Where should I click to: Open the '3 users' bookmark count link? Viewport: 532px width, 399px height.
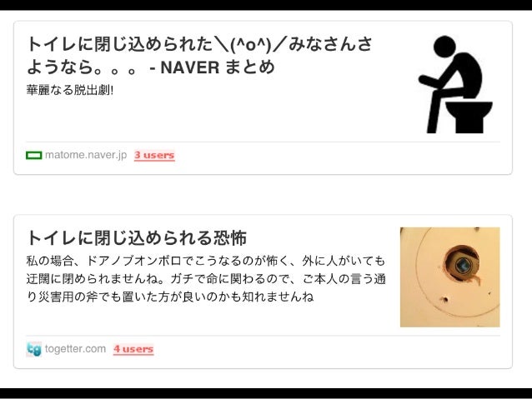click(154, 155)
